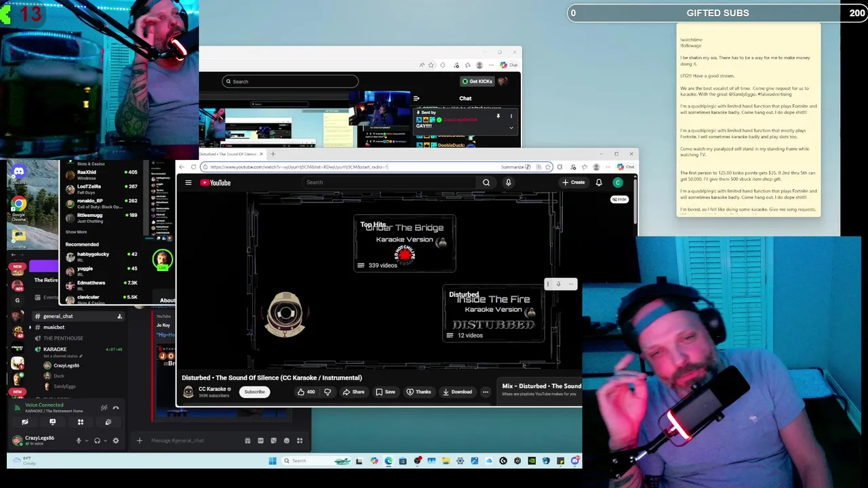The width and height of the screenshot is (868, 488).
Task: Save the video to a playlist
Action: point(385,392)
